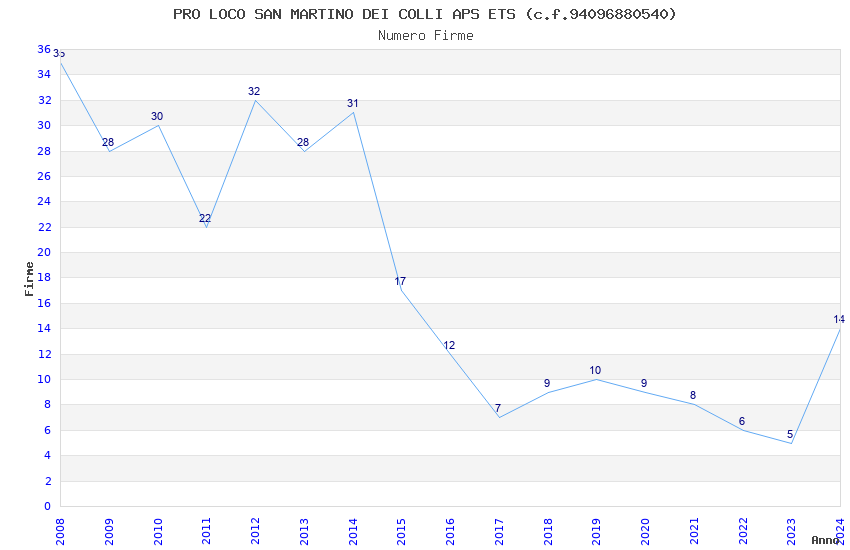Select the 2010 year label
Viewport: 850px width, 550px height.
pyautogui.click(x=157, y=532)
